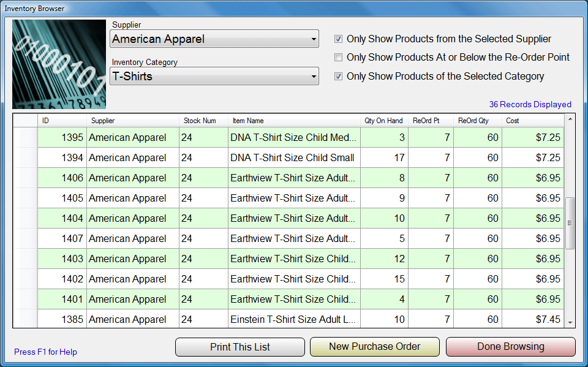Click the vertical scrollbar thumb
This screenshot has height=367, width=588.
570,222
